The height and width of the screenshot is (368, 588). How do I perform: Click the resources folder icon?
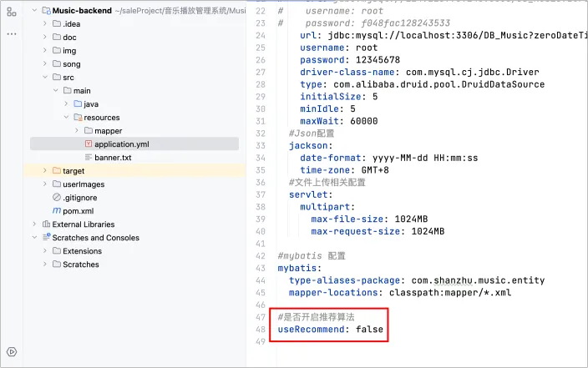78,118
